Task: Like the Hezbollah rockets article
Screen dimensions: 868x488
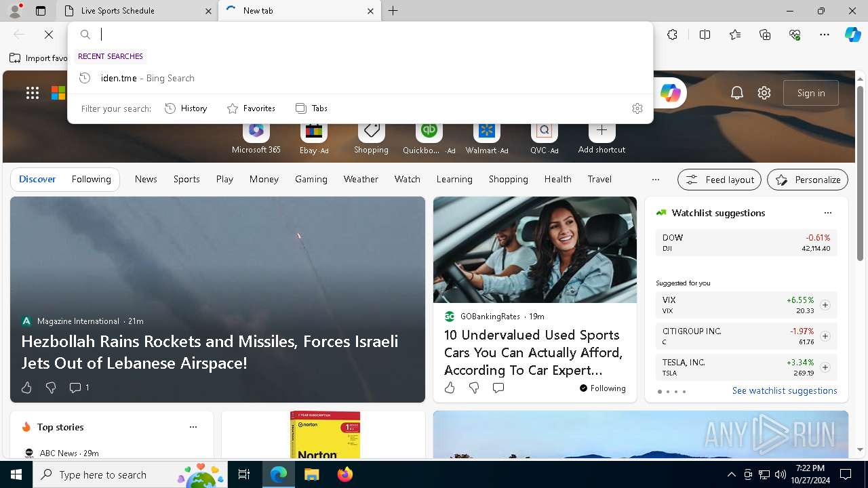Action: click(26, 388)
